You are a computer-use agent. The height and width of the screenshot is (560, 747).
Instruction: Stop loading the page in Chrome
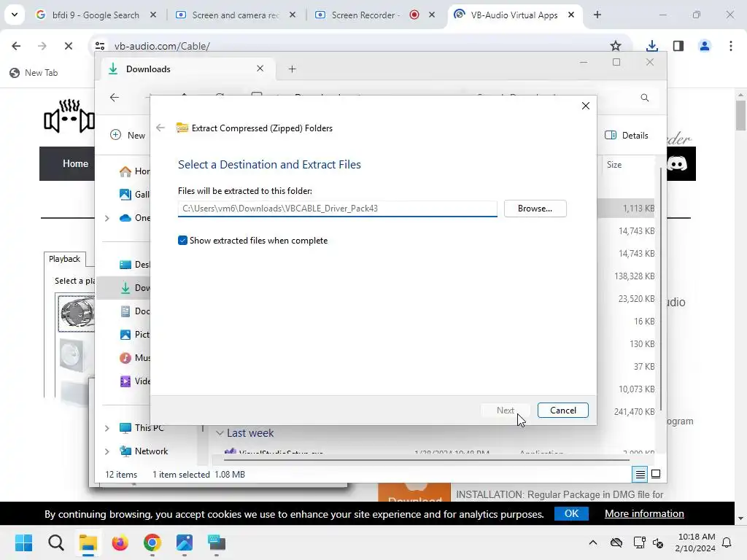click(68, 46)
